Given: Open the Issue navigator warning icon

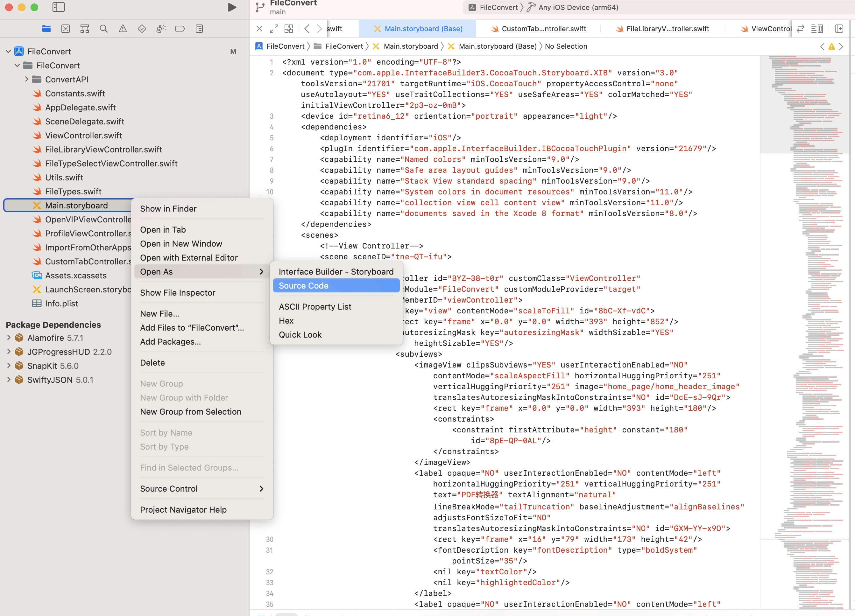Looking at the screenshot, I should click(123, 29).
